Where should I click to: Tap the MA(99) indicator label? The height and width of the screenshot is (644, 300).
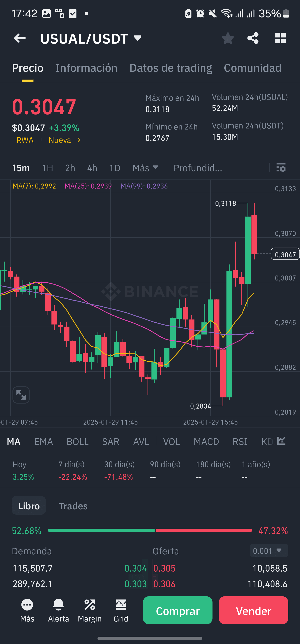click(144, 186)
